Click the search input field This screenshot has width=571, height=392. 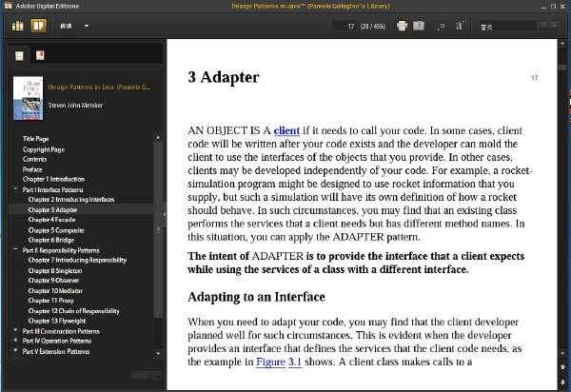pos(507,27)
